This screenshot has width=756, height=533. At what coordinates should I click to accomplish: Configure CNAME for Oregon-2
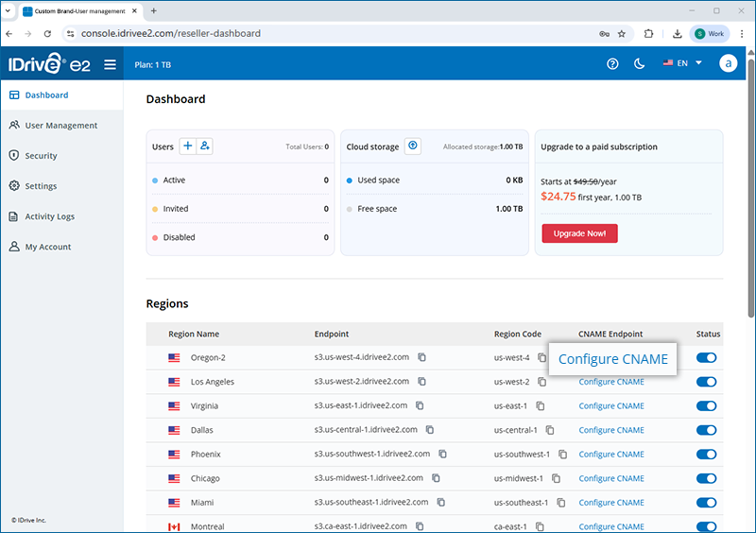(x=612, y=359)
